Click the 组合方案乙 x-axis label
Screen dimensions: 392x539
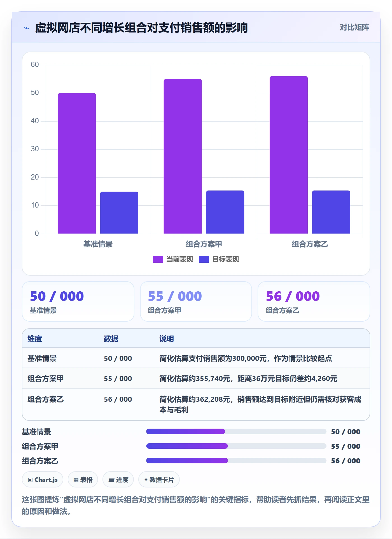(x=310, y=244)
